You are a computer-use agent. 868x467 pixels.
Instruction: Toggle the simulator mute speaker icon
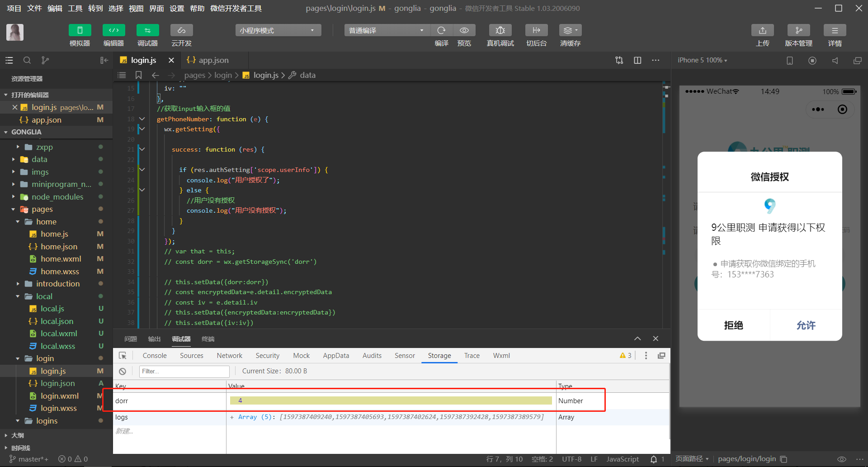coord(835,60)
